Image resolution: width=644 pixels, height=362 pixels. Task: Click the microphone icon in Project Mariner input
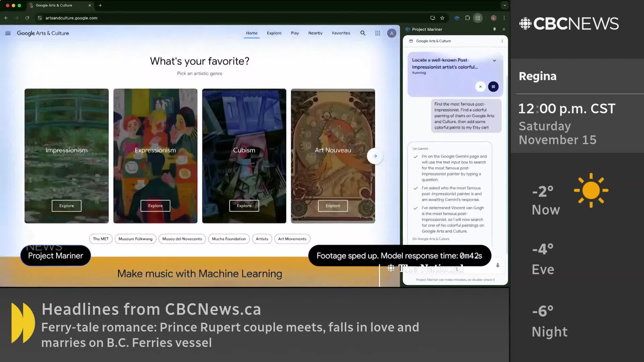pyautogui.click(x=497, y=265)
